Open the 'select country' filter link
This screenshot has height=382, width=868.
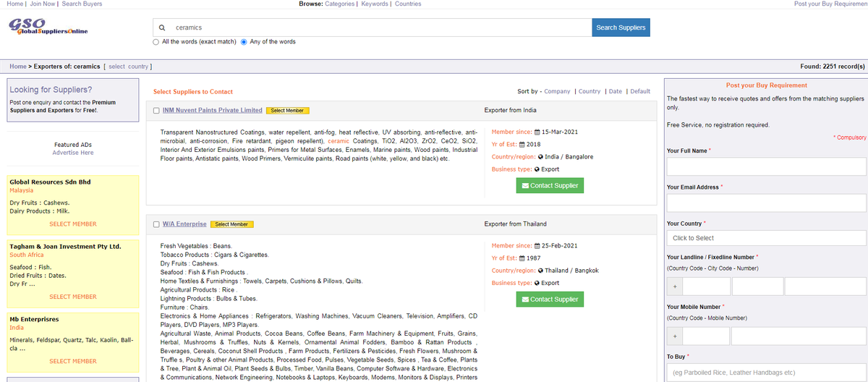(x=128, y=67)
